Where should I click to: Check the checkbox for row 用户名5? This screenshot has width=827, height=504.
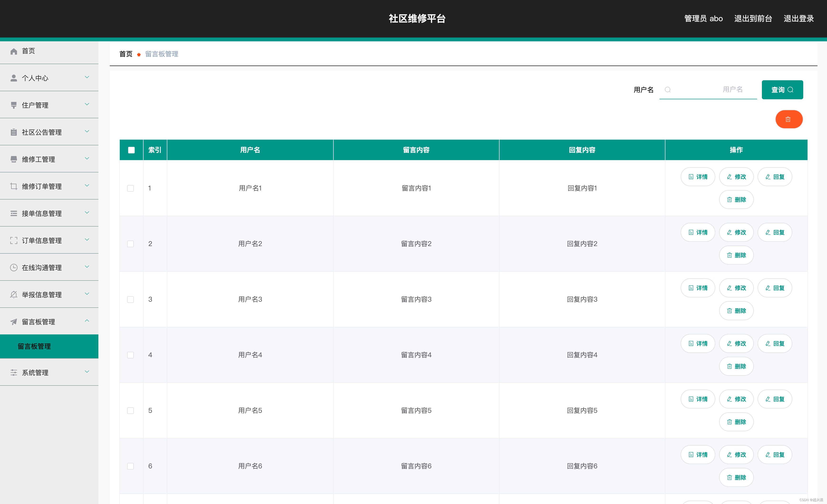tap(130, 411)
